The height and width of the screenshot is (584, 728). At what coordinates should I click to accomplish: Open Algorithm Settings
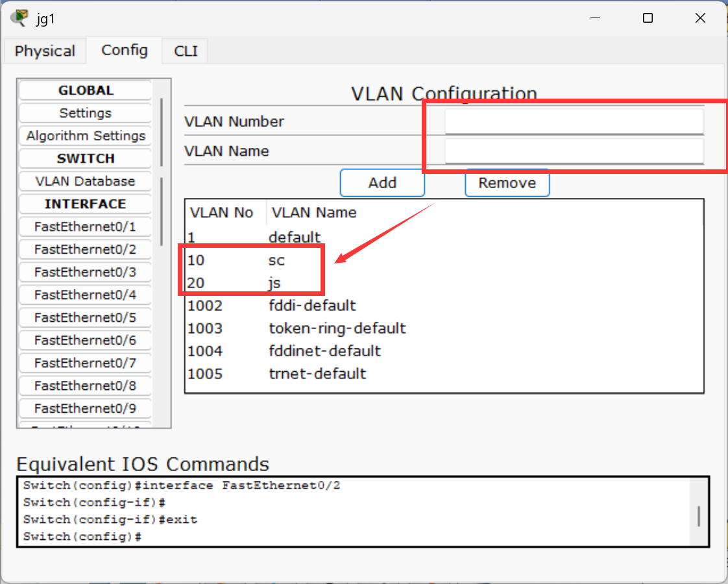(x=86, y=136)
